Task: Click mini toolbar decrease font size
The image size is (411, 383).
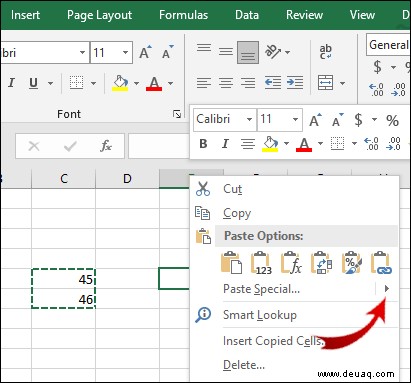Action: pos(337,120)
